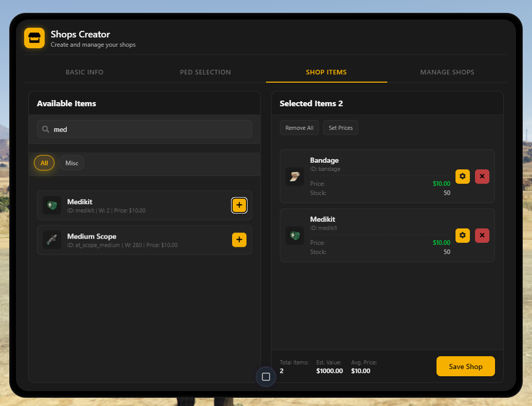The image size is (532, 406).
Task: Go to the Manage Shops tab
Action: tap(447, 72)
